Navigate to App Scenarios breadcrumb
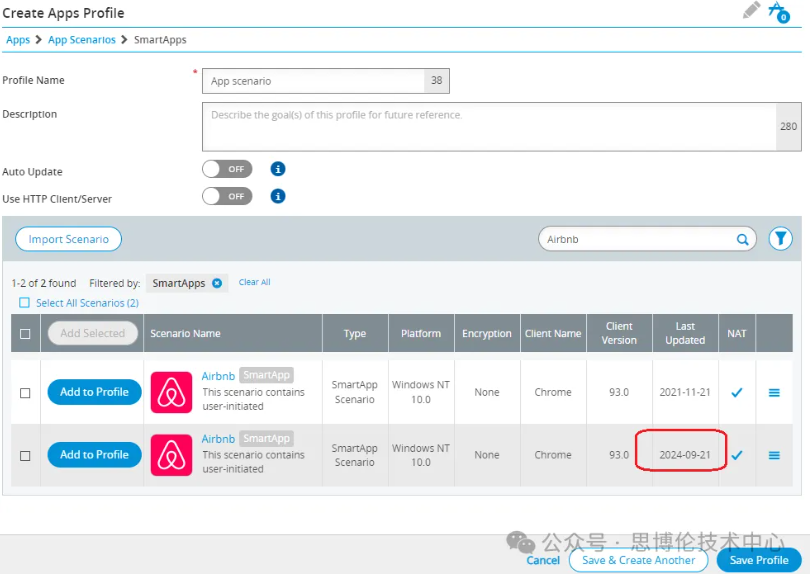 click(82, 40)
